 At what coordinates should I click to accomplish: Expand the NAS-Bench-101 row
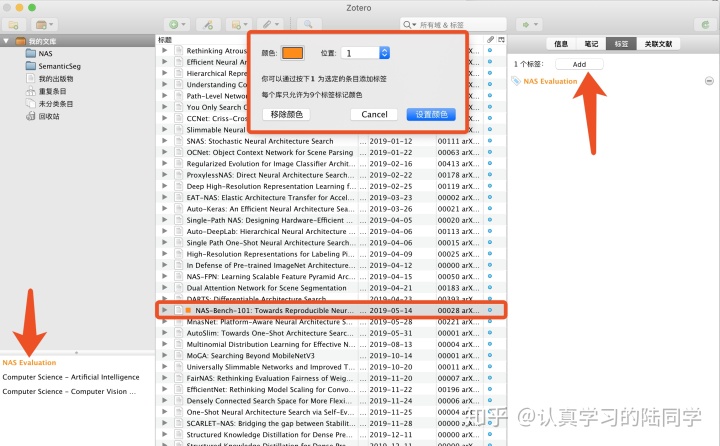[x=164, y=311]
